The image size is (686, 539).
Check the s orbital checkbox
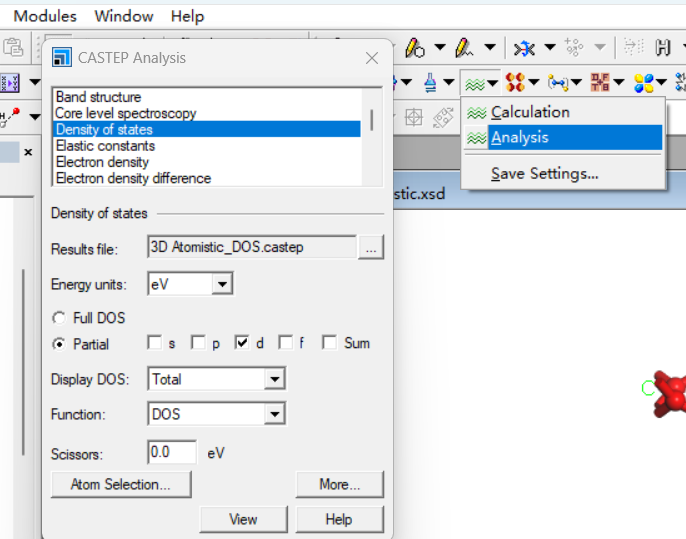click(154, 343)
